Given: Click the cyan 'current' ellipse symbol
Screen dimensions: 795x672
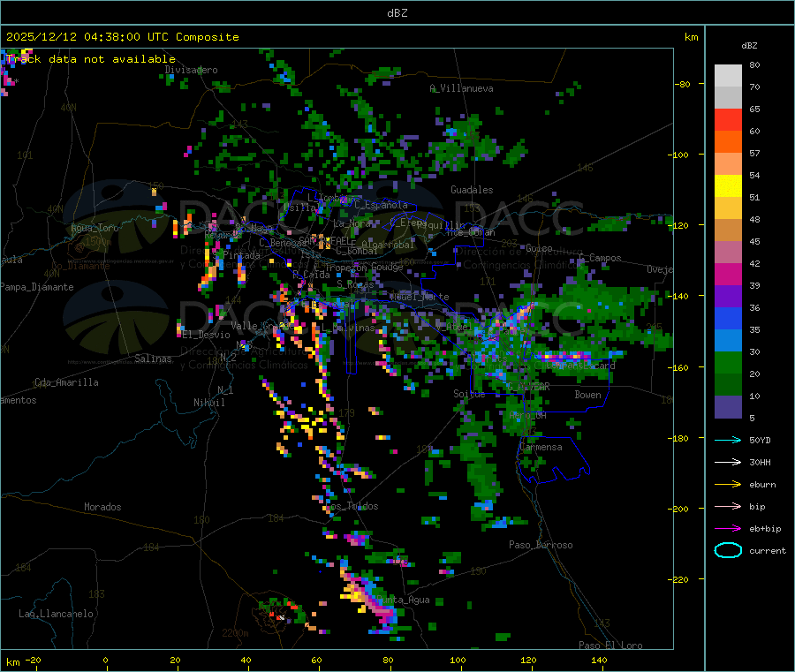Looking at the screenshot, I should point(728,550).
